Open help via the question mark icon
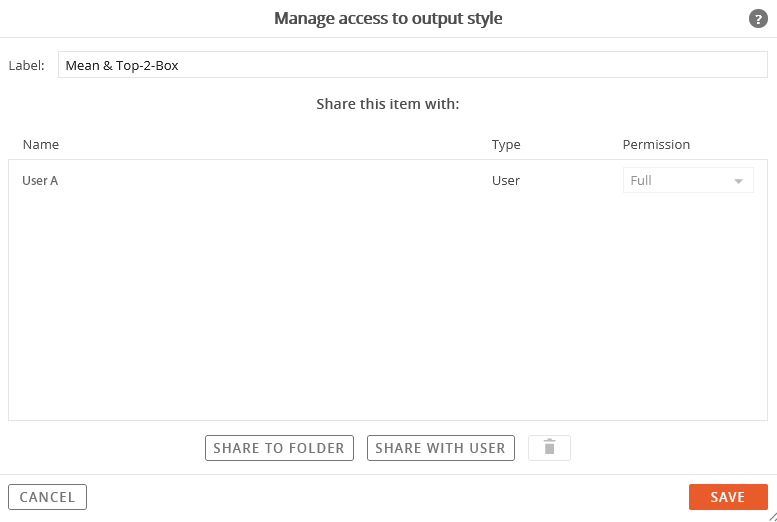777x522 pixels. click(x=758, y=19)
